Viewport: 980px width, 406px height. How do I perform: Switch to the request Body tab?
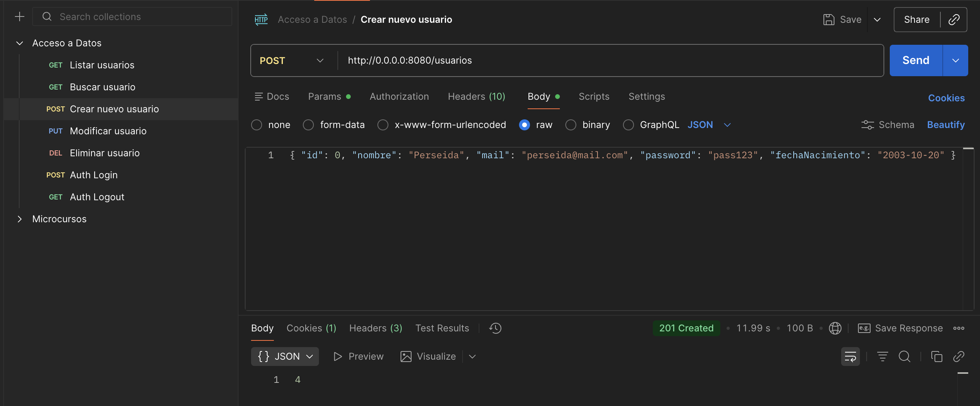tap(544, 97)
